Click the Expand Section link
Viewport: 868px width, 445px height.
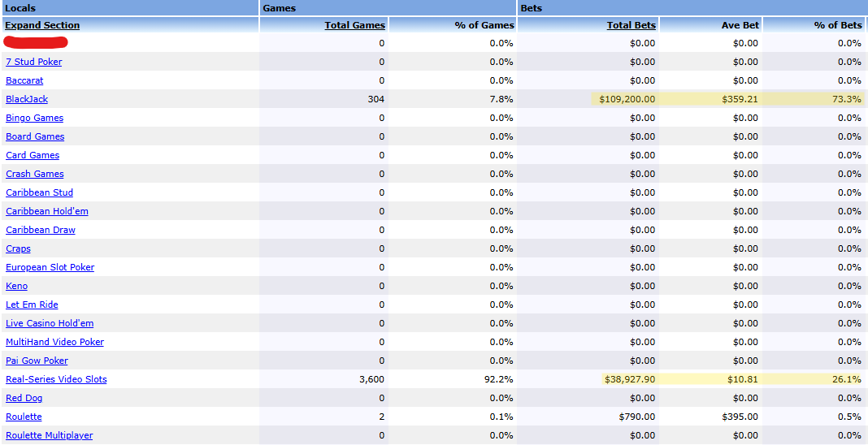(42, 25)
